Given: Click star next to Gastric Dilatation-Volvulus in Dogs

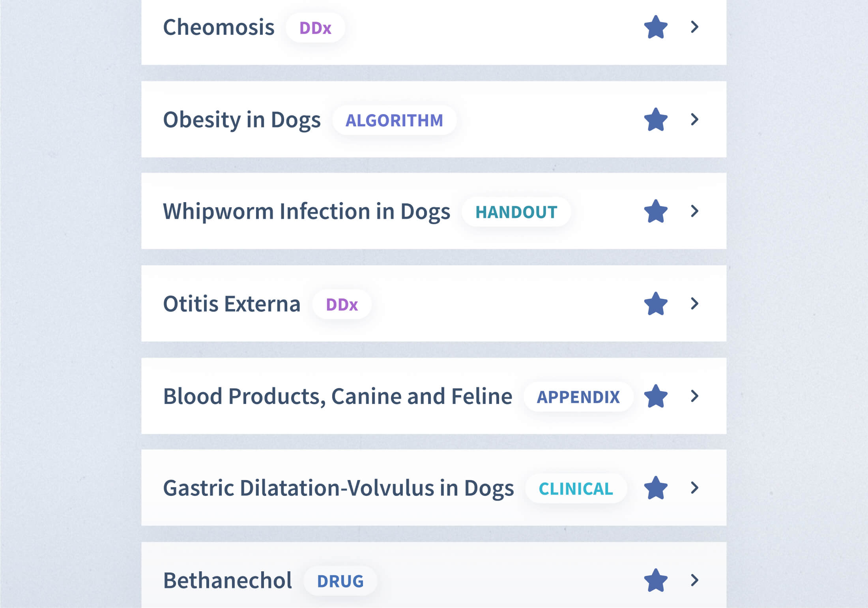Looking at the screenshot, I should tap(656, 488).
